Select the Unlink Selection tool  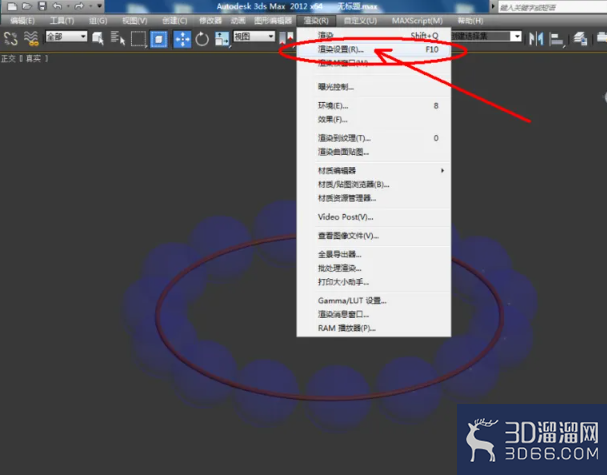click(x=10, y=39)
